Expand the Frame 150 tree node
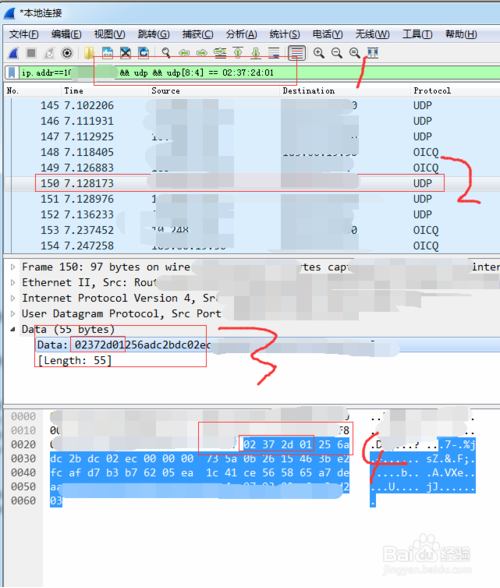 coord(13,267)
